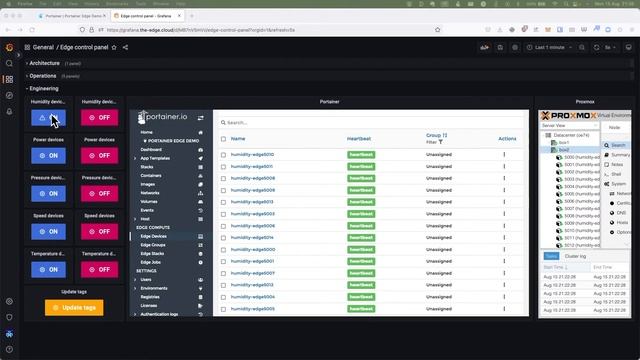
Task: Open the Server View dropdown in Proxmox
Action: pos(569,126)
